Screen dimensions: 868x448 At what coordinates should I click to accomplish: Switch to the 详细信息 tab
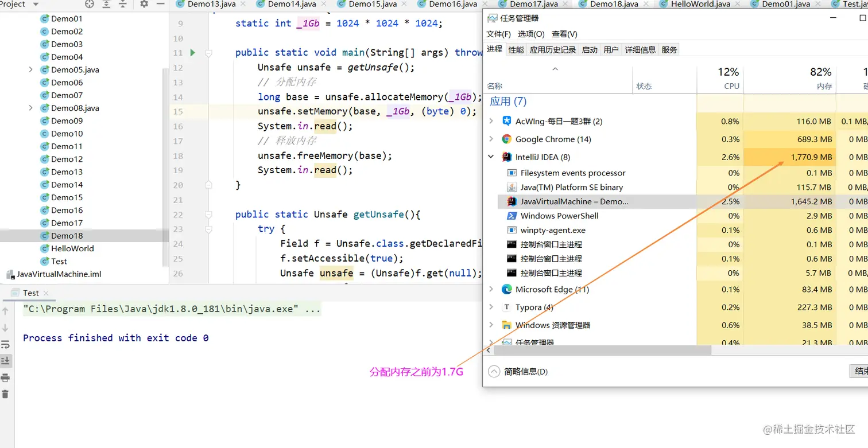click(640, 50)
